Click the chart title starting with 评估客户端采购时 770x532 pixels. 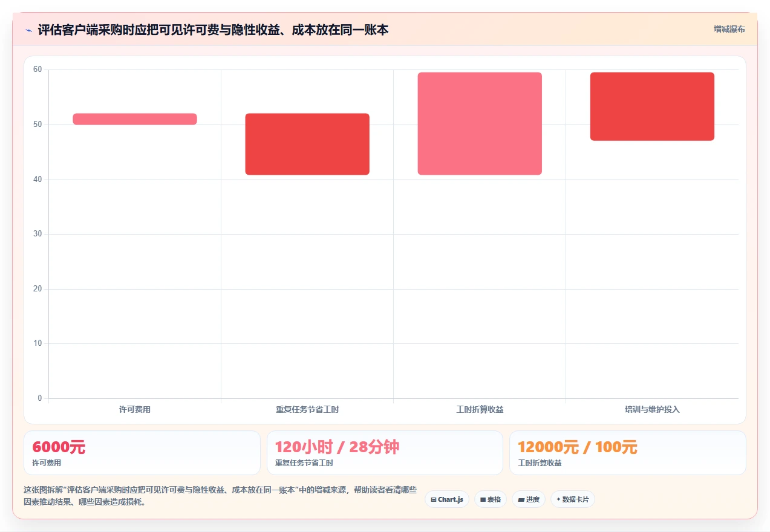(213, 30)
